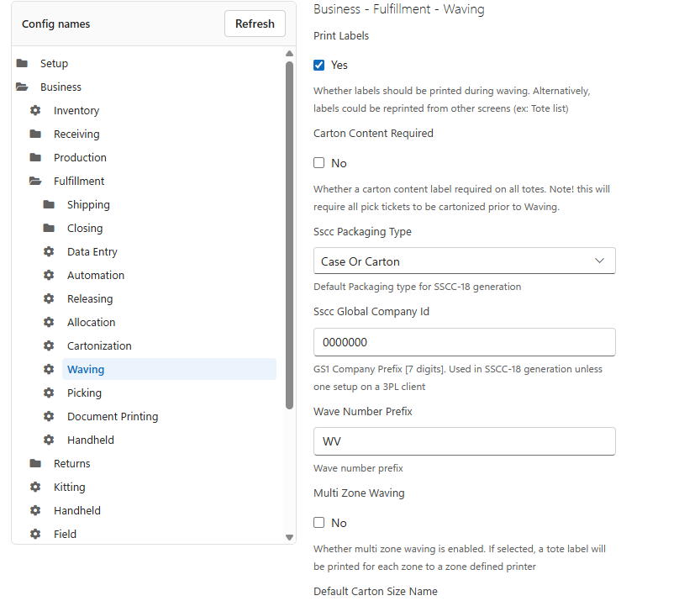
Task: Open the Releasing configuration
Action: (90, 298)
